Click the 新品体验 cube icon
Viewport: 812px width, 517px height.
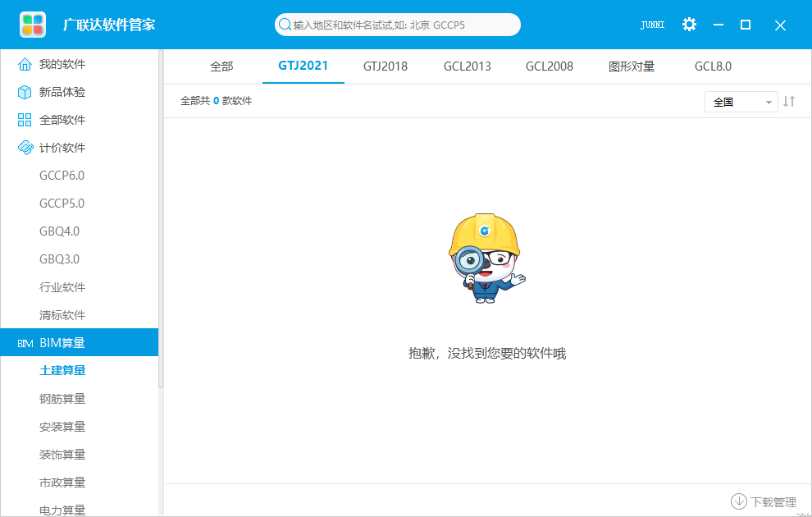[25, 92]
